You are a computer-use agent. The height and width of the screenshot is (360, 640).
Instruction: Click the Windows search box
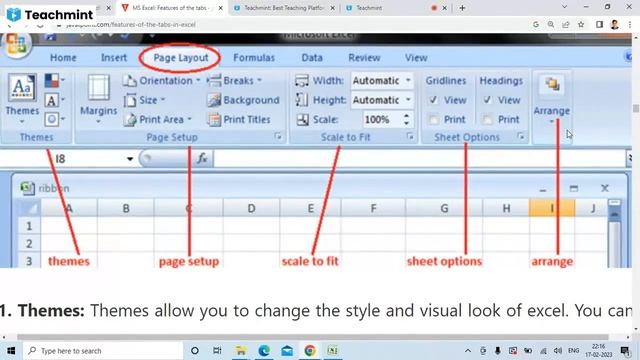coord(103,351)
